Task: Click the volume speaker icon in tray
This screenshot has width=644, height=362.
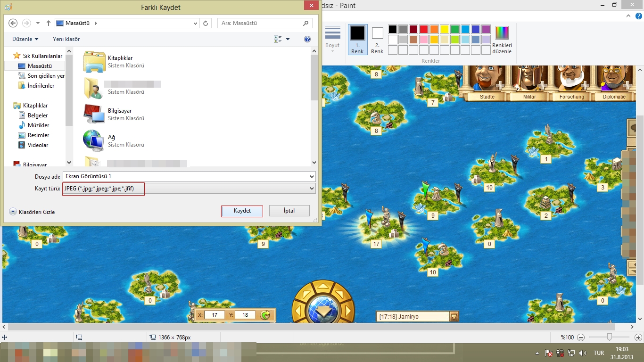Action: coord(583,353)
